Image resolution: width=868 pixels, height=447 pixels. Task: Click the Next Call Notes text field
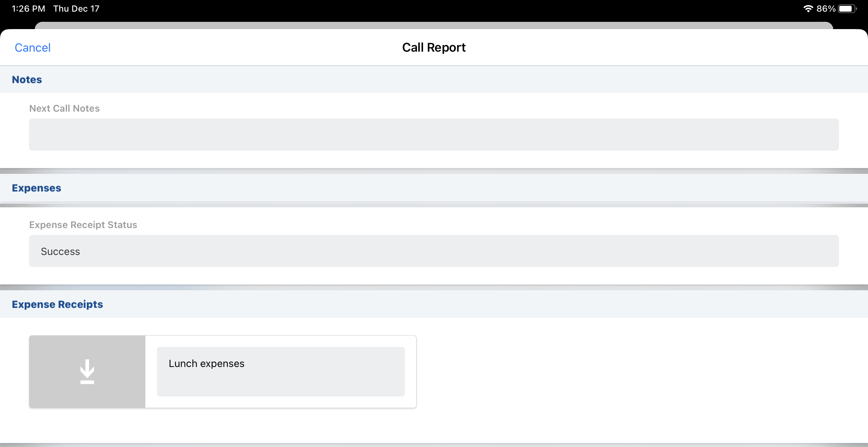tap(434, 135)
